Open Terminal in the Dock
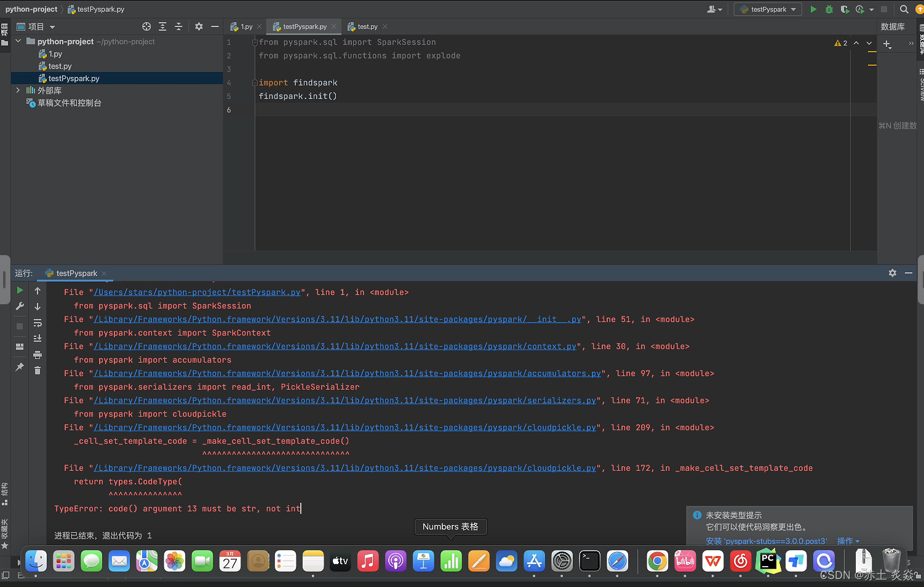Image resolution: width=924 pixels, height=587 pixels. (589, 561)
